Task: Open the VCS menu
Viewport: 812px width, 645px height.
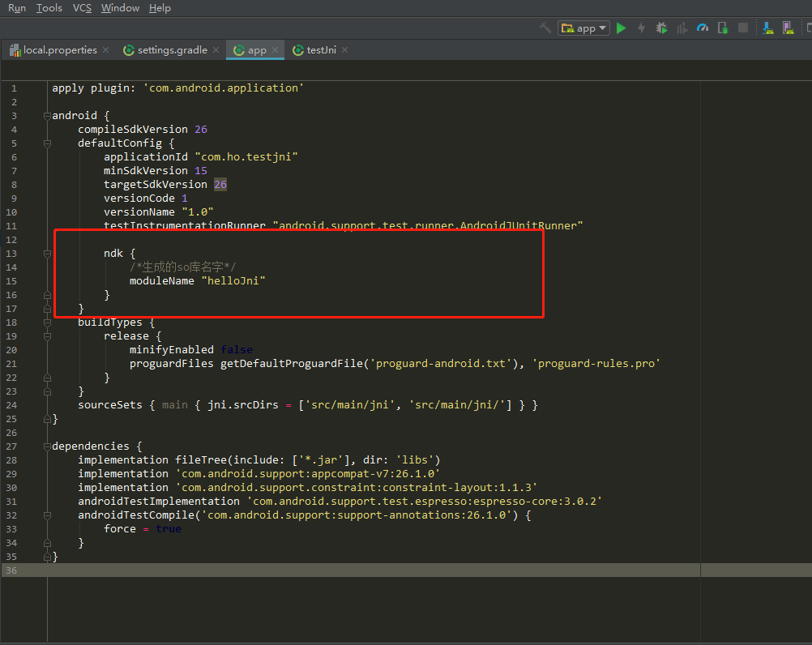Action: [82, 8]
